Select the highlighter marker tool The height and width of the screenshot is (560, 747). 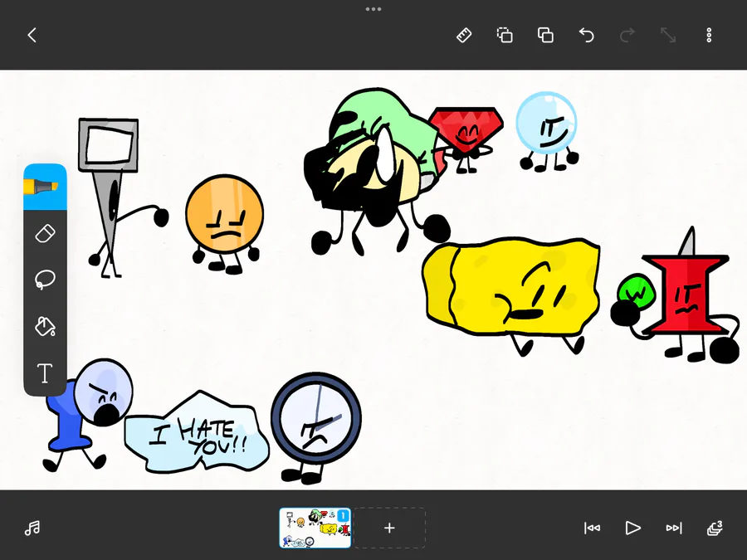[x=45, y=187]
